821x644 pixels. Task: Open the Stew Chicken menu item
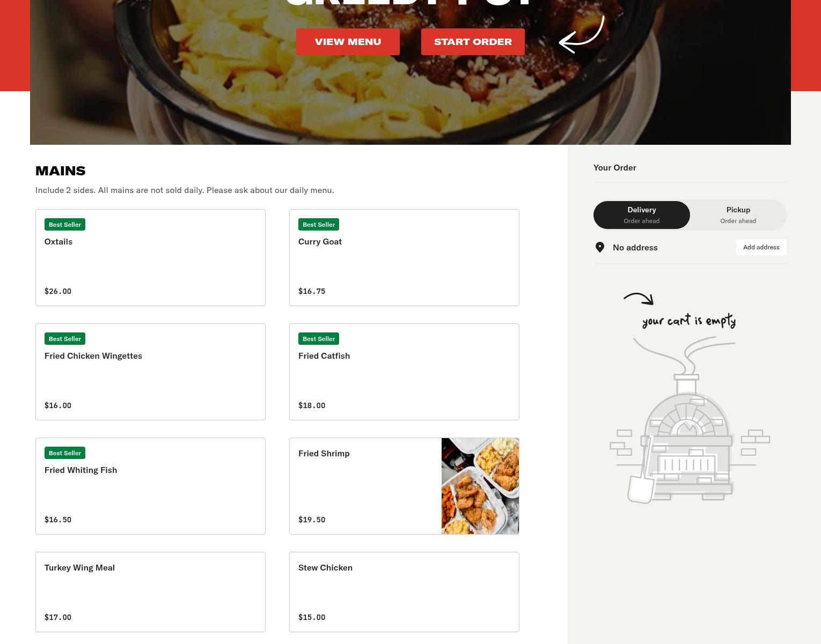coord(404,592)
